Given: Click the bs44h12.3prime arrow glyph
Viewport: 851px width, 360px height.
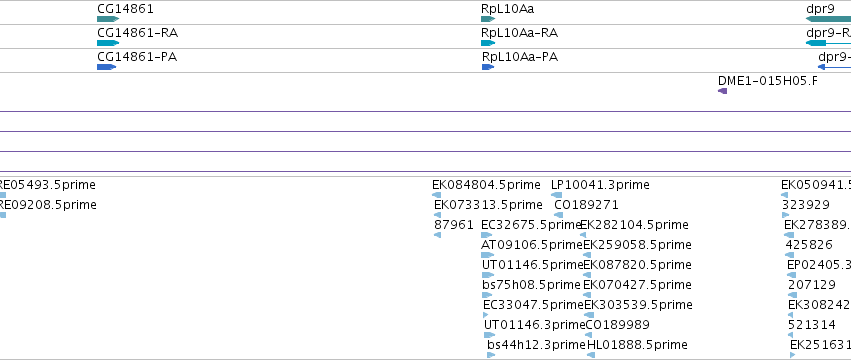Looking at the screenshot, I should pos(491,355).
